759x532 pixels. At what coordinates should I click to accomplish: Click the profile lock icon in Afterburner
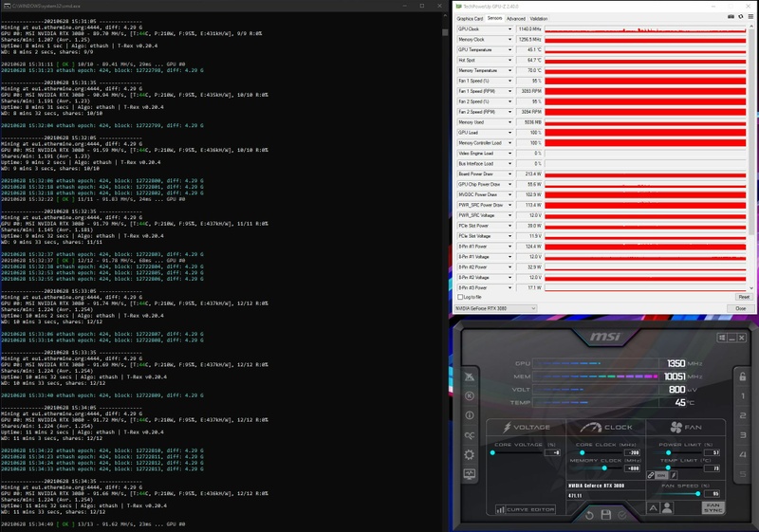[743, 376]
